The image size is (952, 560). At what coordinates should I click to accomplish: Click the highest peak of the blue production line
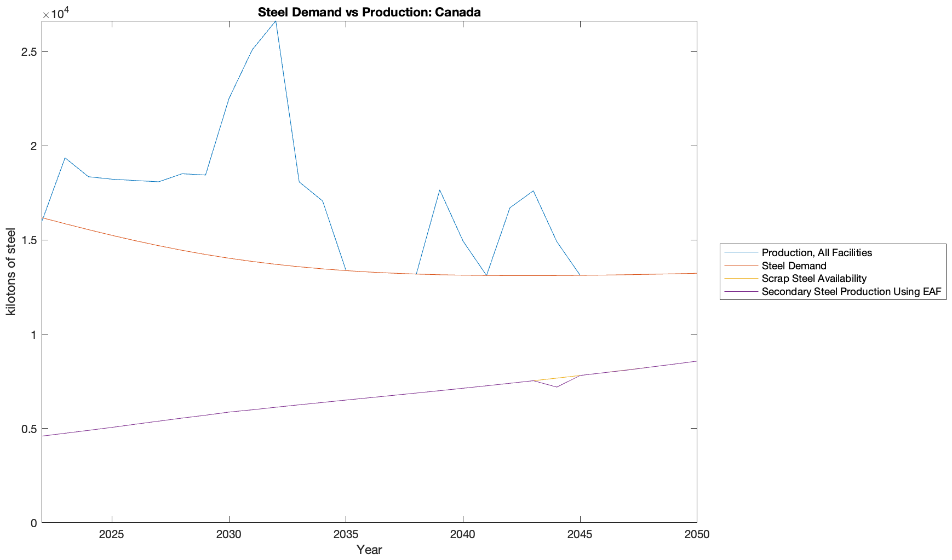[276, 22]
